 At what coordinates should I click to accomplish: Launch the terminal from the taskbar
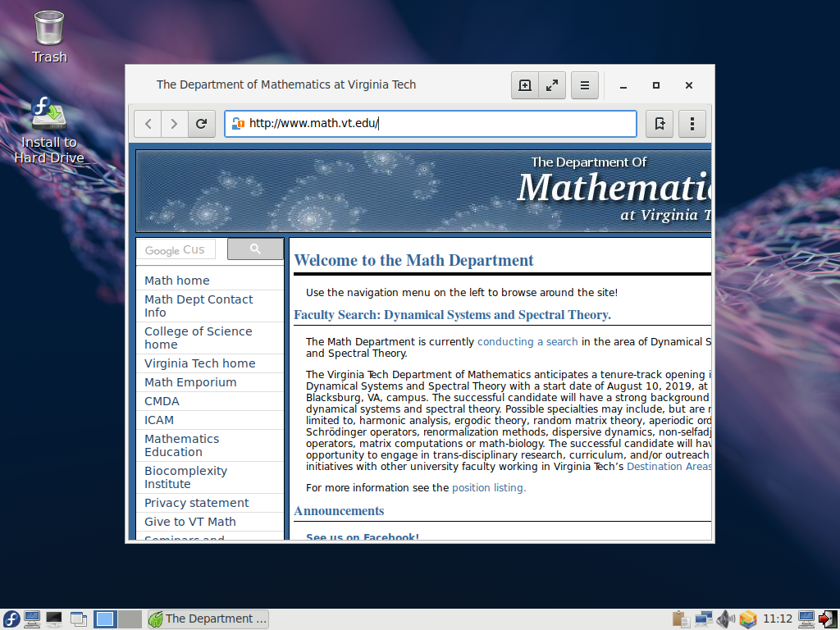coord(54,619)
